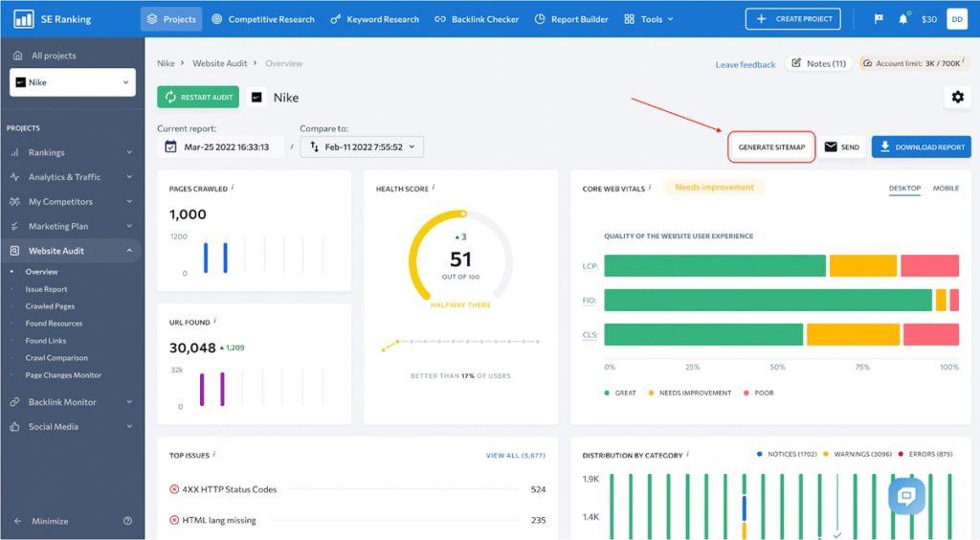Open Issue Report in sidebar

(46, 289)
